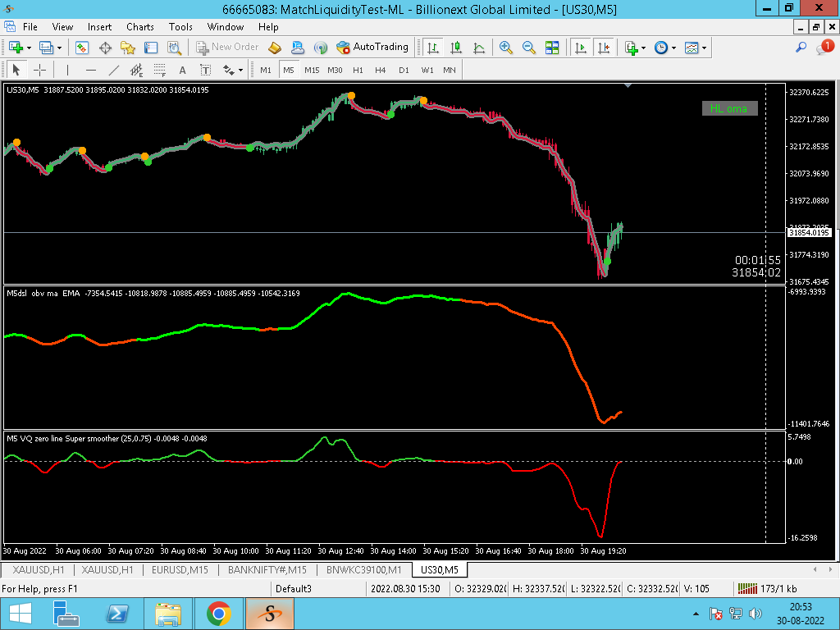Screen dimensions: 840x630
Task: Open Chrome from the Windows taskbar
Action: click(218, 614)
